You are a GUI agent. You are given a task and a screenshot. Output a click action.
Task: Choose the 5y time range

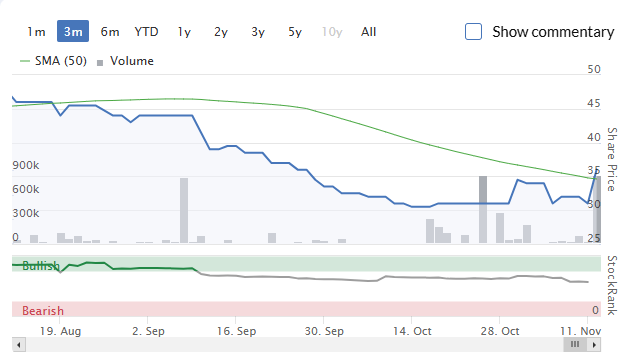point(295,31)
